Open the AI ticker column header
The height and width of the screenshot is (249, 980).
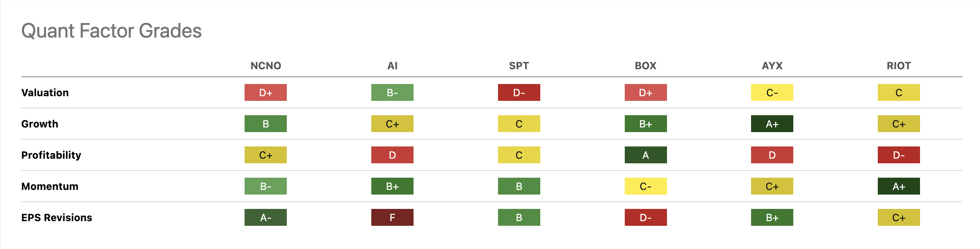tap(392, 66)
